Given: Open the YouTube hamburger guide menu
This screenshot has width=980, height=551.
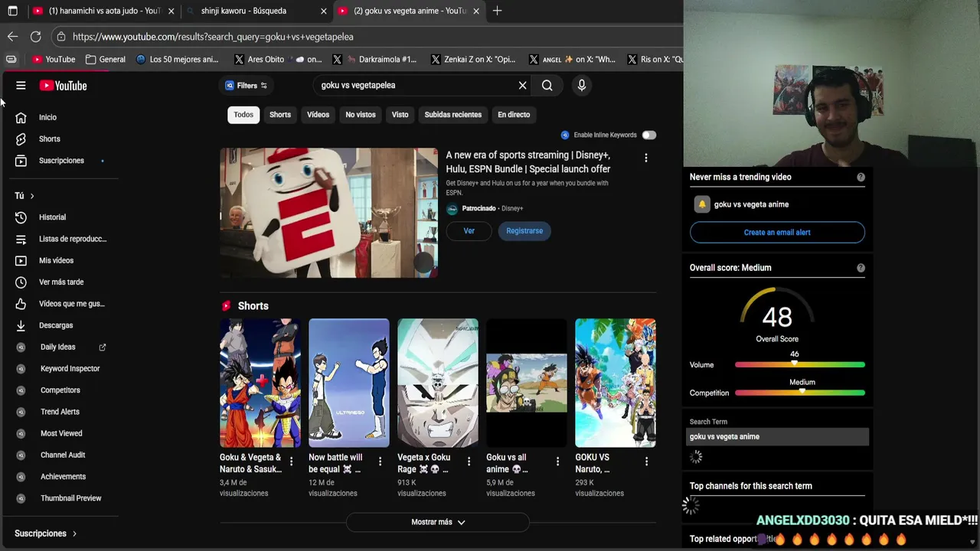Looking at the screenshot, I should (21, 86).
